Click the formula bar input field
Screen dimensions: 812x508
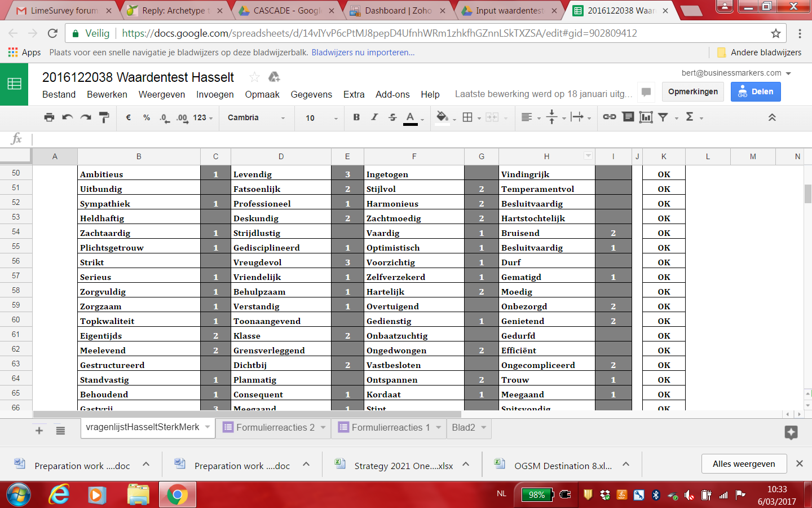tap(395, 139)
